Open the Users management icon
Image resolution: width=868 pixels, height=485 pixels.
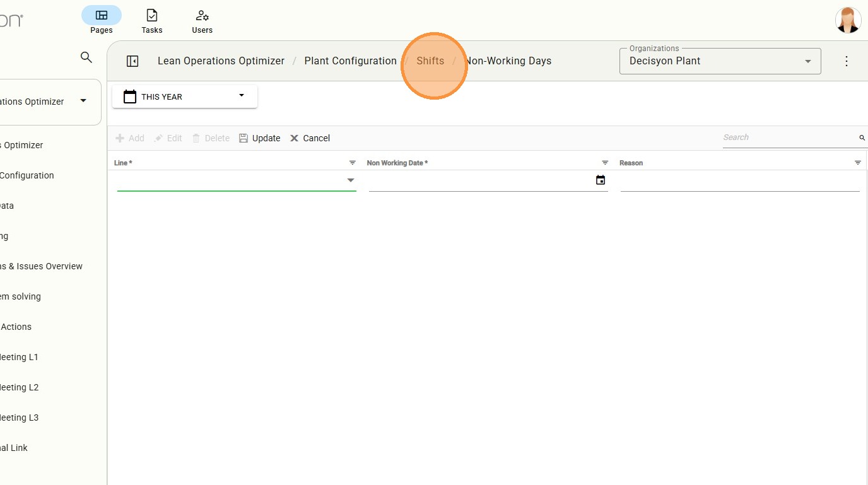click(202, 16)
